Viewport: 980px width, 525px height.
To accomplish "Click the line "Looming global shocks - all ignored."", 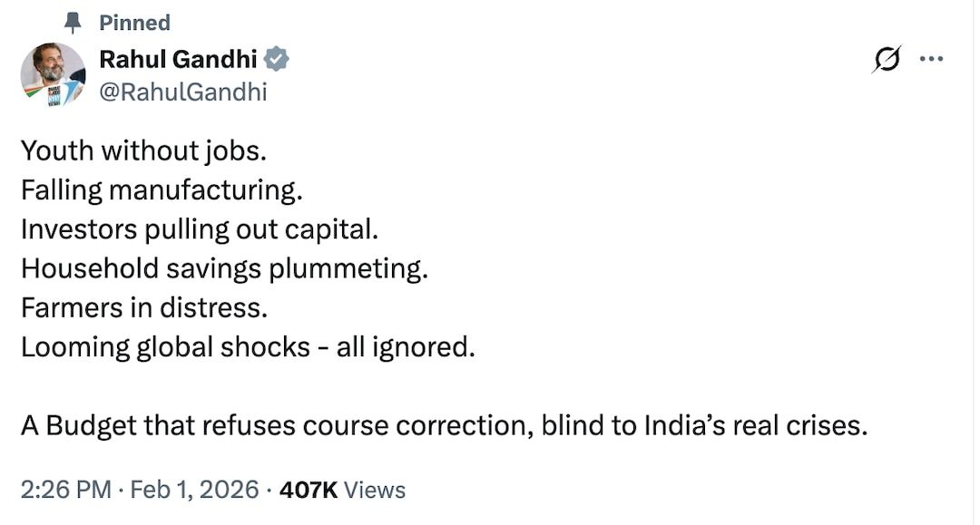I will [247, 347].
